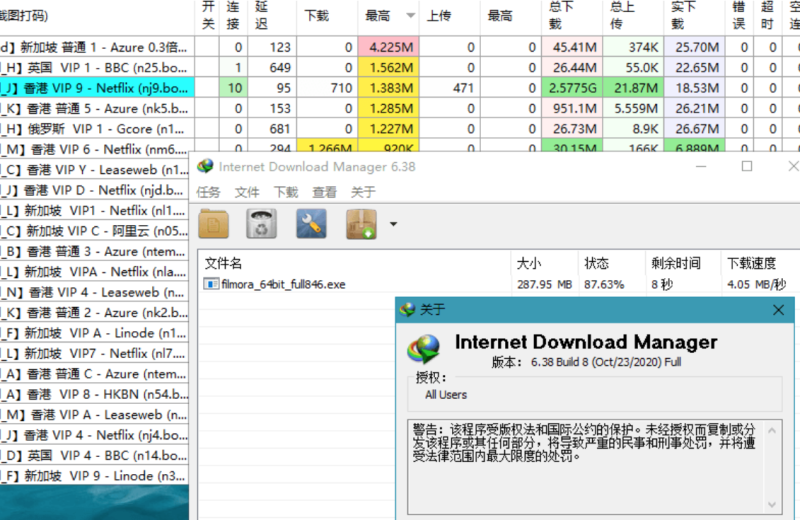Click the 21.87M total upload cell
800x520 pixels.
634,88
